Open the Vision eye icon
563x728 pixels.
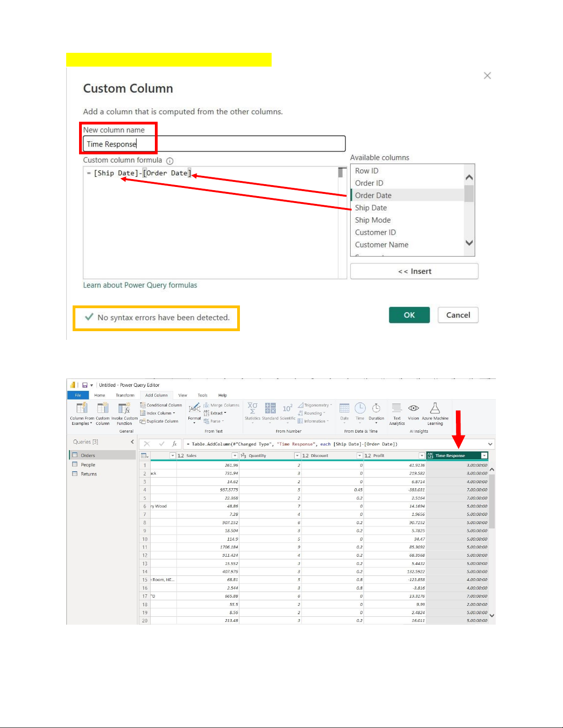pyautogui.click(x=413, y=408)
